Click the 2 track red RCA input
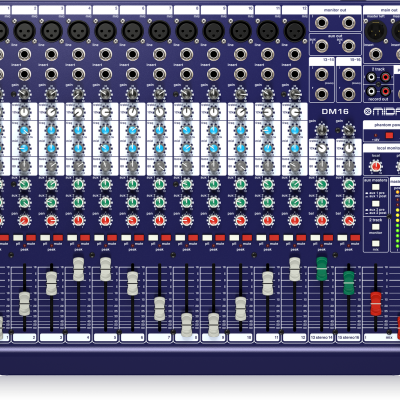Image resolution: width=400 pixels, height=400 pixels. click(385, 78)
